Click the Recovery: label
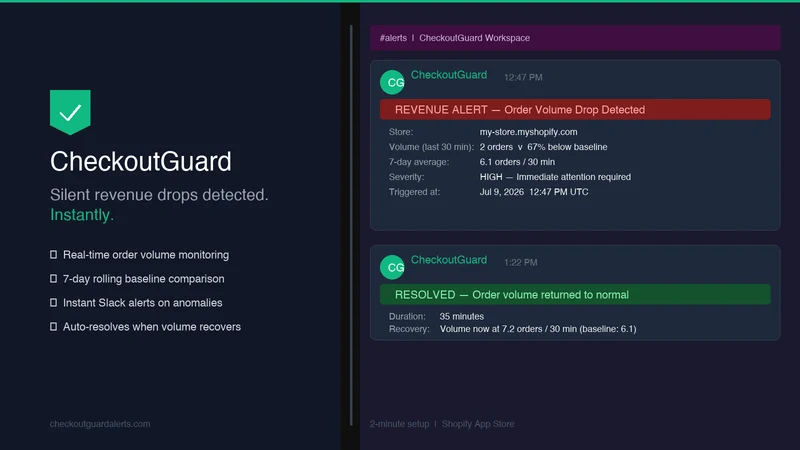Image resolution: width=800 pixels, height=450 pixels. click(409, 329)
